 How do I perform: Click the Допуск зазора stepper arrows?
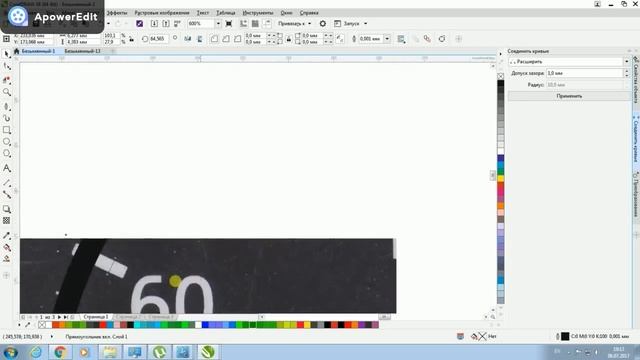click(x=627, y=73)
